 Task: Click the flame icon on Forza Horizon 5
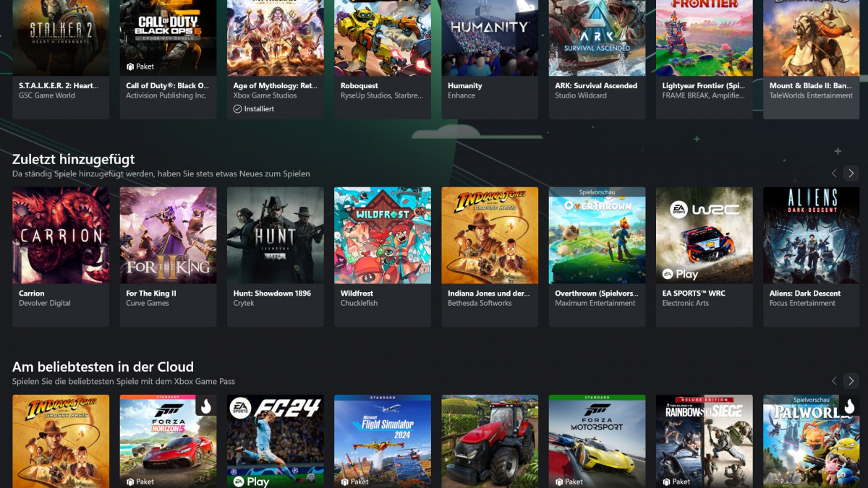(205, 406)
